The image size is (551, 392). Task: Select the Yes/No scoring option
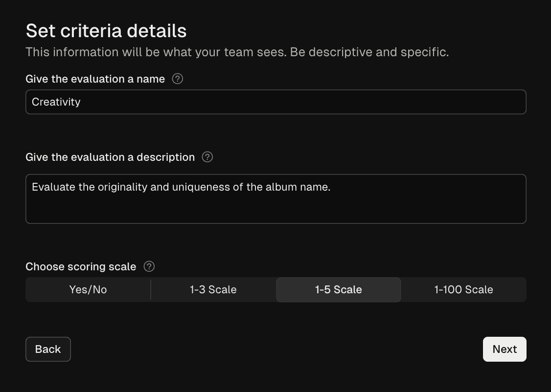pyautogui.click(x=88, y=289)
